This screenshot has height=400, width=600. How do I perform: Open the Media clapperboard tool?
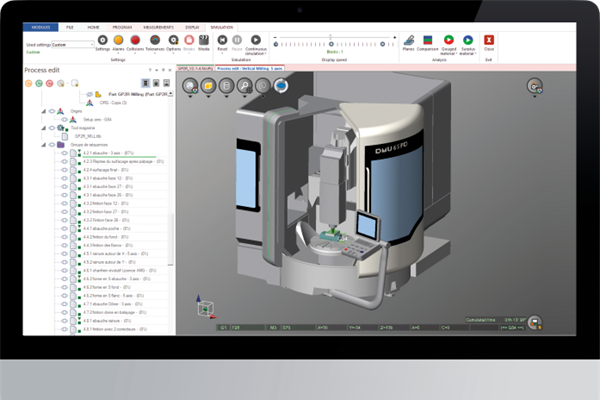[204, 40]
